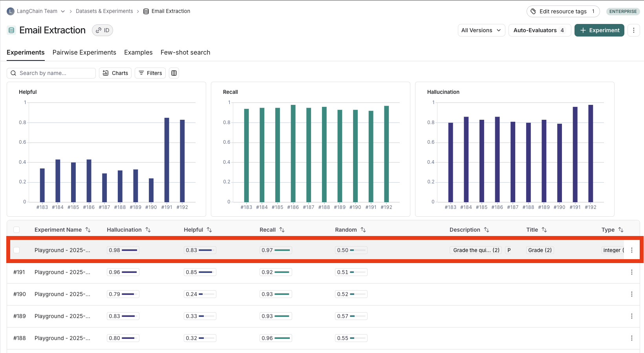This screenshot has width=644, height=353.
Task: Sort by Hallucination column arrows
Action: click(x=148, y=230)
